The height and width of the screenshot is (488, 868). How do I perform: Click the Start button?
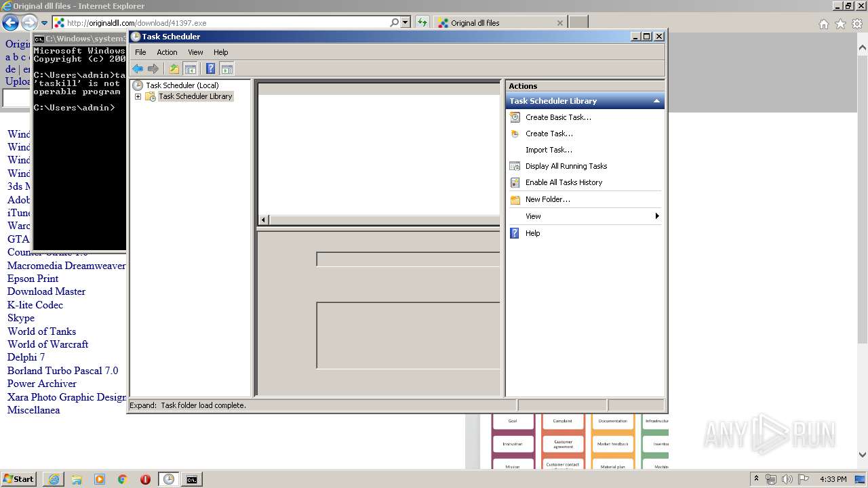[x=18, y=479]
